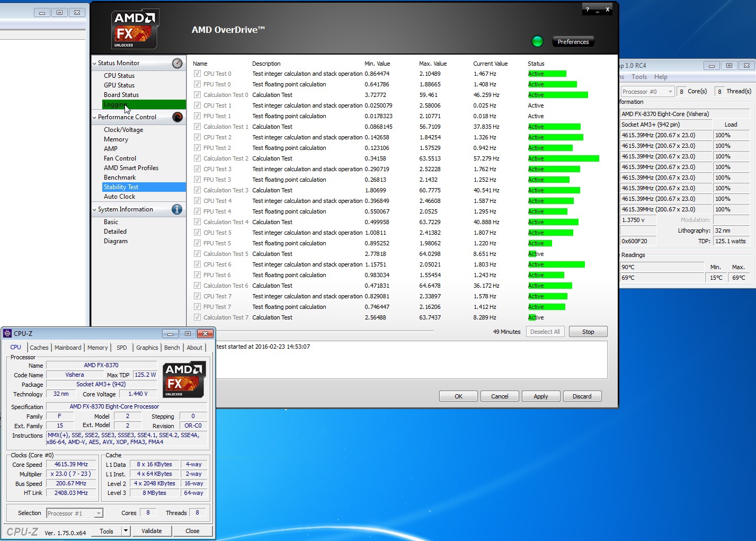Close the AMD OverDrive window

coord(608,10)
